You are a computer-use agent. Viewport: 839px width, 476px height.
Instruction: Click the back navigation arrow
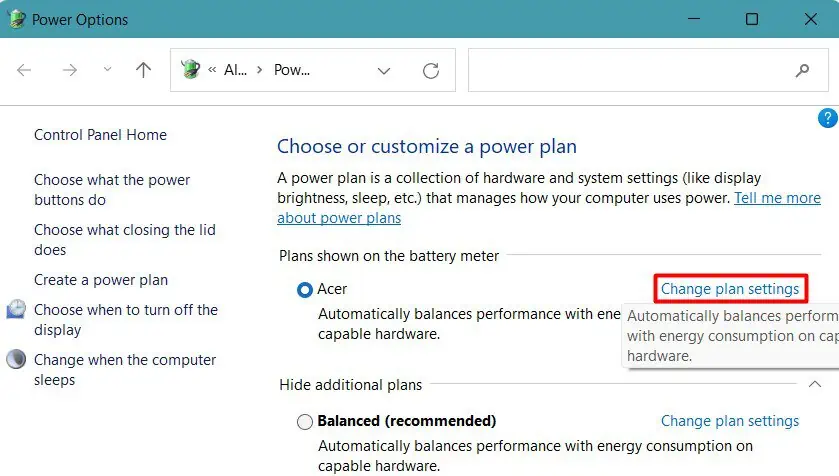24,70
